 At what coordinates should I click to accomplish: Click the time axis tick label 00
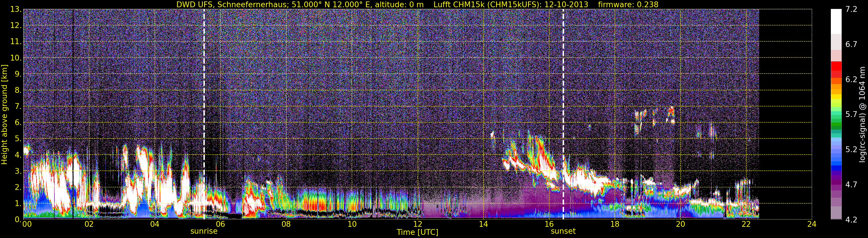[x=27, y=224]
